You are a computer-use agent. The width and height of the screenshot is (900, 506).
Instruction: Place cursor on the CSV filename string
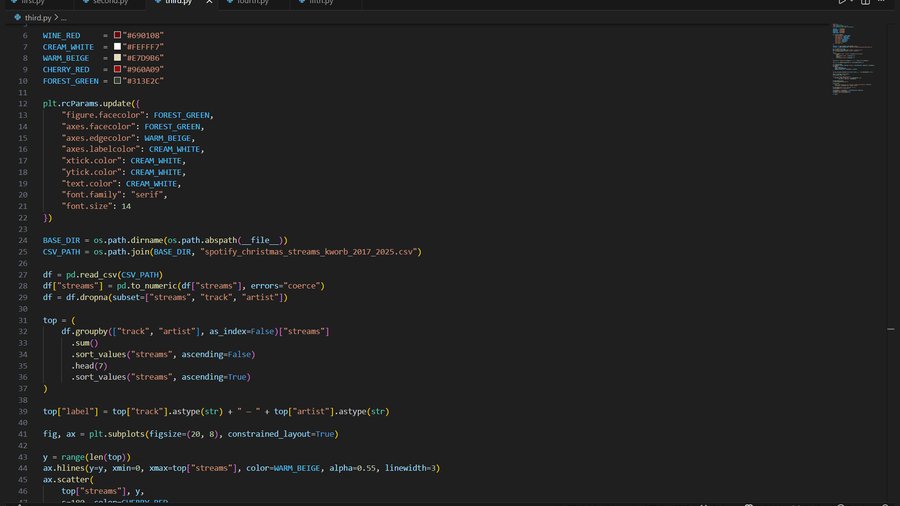point(308,252)
